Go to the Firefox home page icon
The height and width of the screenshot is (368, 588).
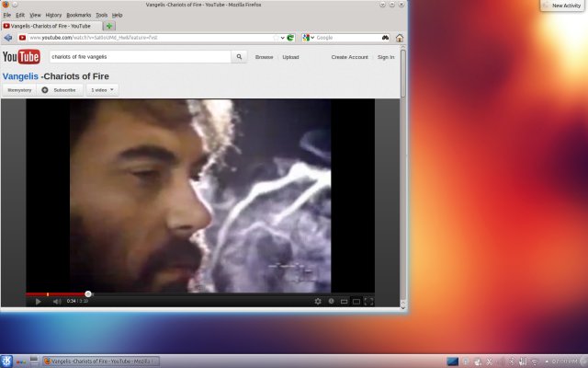[400, 38]
